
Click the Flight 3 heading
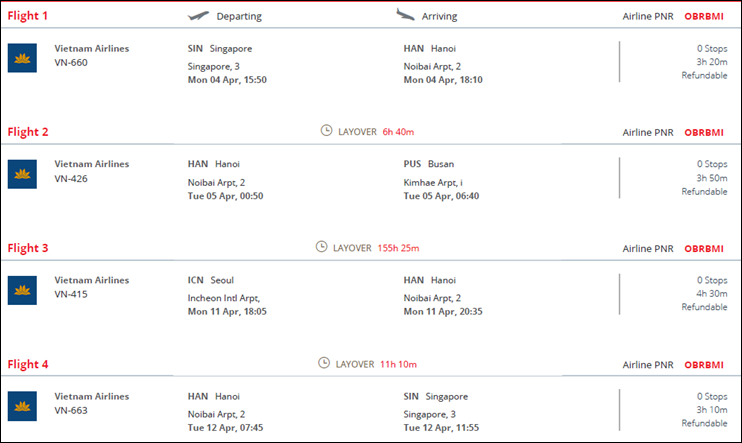pos(28,248)
